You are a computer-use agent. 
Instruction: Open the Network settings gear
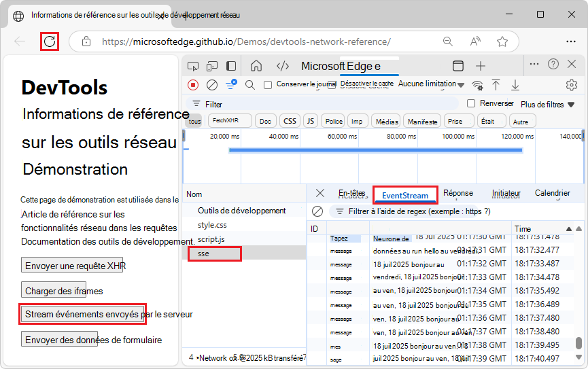click(x=571, y=85)
